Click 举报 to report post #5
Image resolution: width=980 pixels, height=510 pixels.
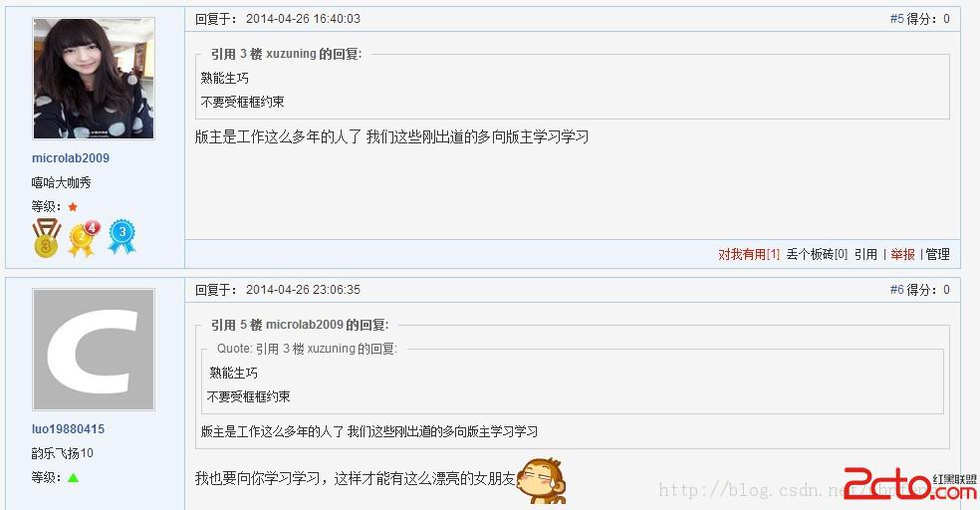[x=902, y=254]
